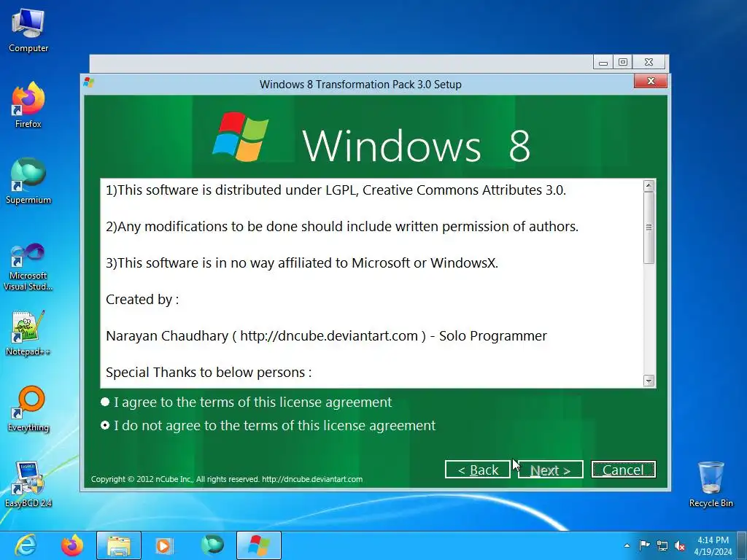Screen dimensions: 747x560
Task: Select 'I do not agree' radio button
Action: (x=105, y=425)
